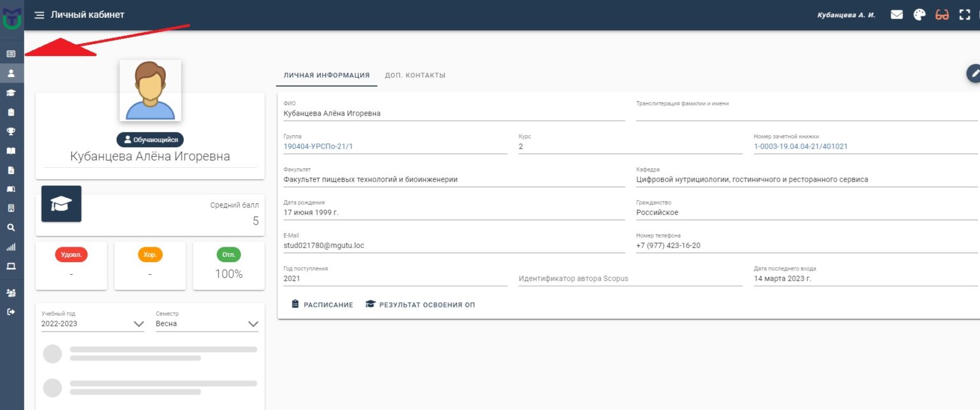Open messages via the envelope icon

pos(896,15)
